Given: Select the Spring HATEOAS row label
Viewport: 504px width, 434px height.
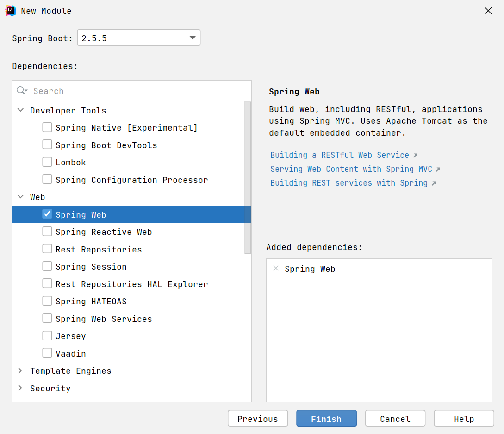Looking at the screenshot, I should (91, 302).
